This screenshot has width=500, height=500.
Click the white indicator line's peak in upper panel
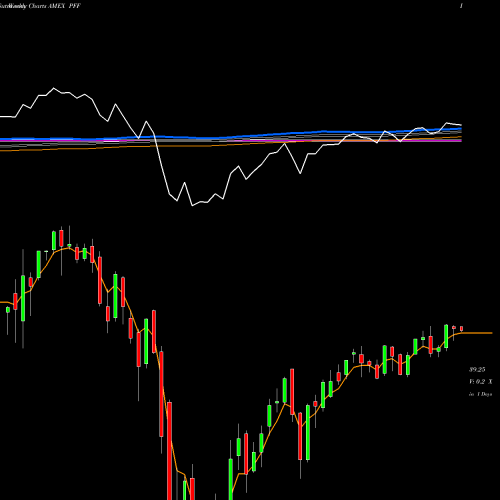tap(54, 88)
